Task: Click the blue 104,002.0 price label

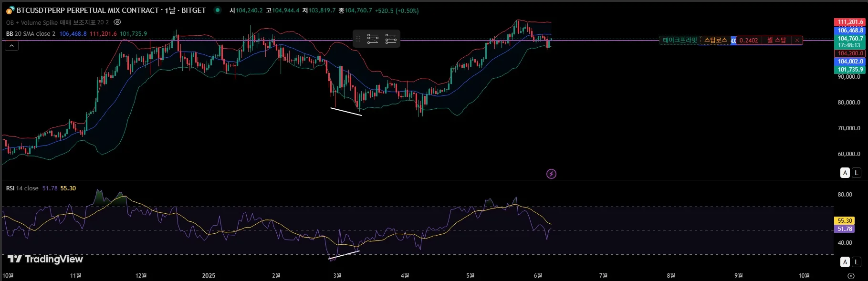Action: point(850,62)
